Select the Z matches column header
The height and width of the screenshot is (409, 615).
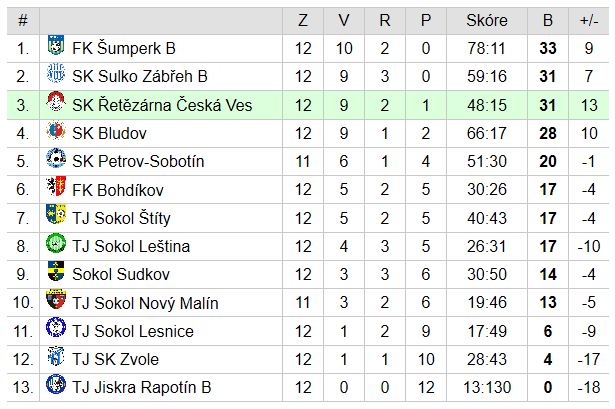click(x=303, y=20)
